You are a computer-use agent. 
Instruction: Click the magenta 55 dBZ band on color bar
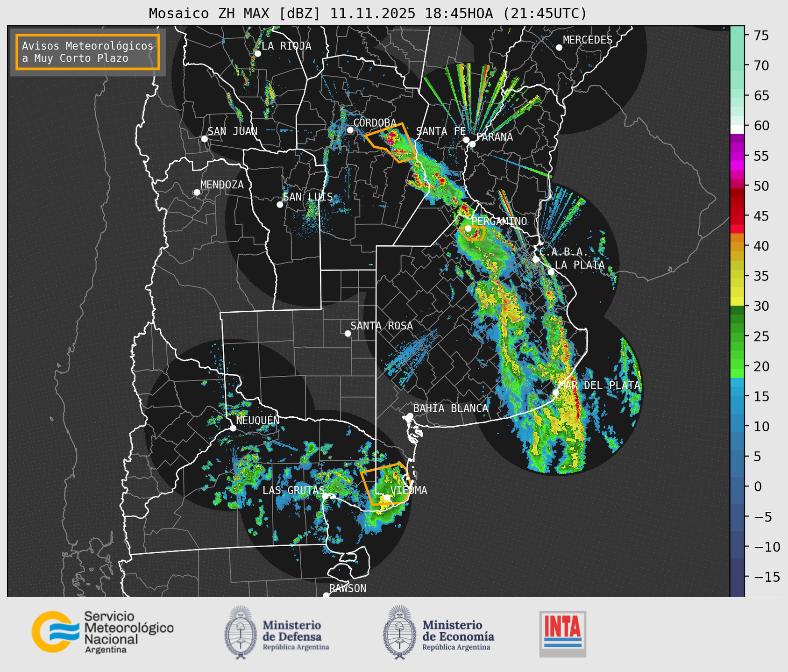(737, 156)
